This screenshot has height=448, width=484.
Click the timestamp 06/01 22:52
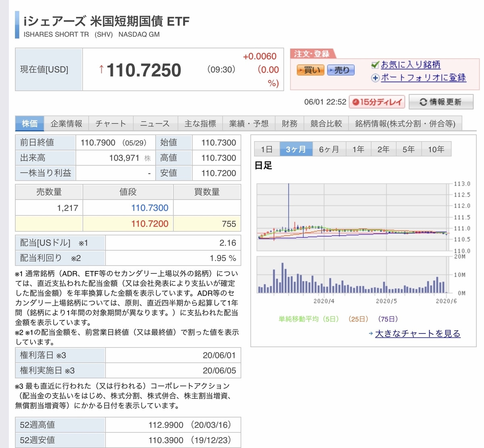pos(325,102)
